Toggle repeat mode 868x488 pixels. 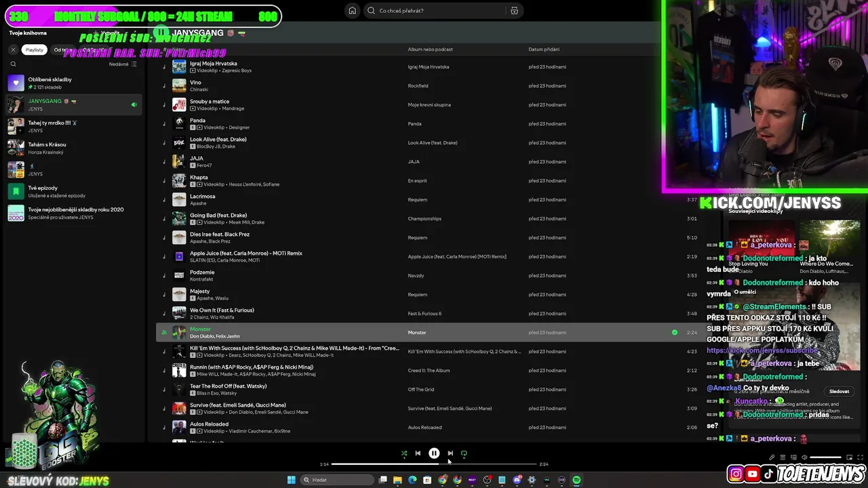click(x=464, y=453)
